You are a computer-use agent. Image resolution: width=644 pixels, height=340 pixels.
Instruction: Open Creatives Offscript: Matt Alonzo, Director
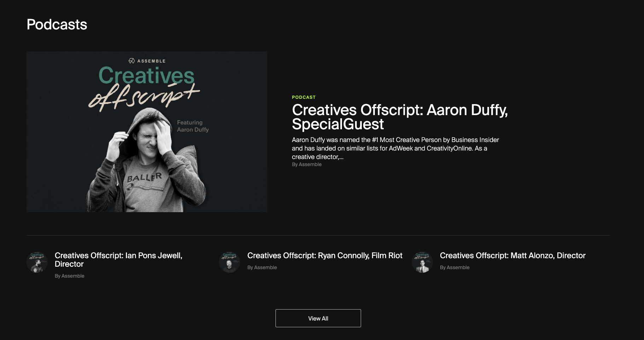click(512, 255)
